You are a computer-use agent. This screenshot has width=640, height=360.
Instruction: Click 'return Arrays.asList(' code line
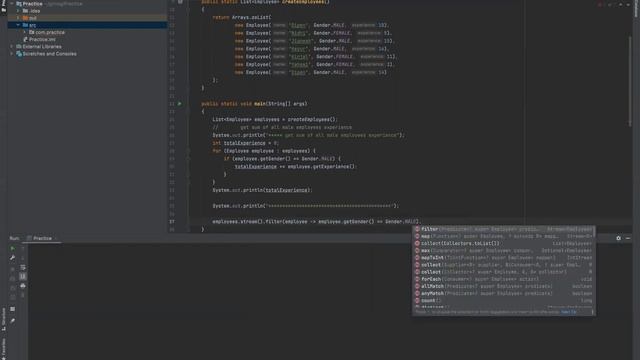pyautogui.click(x=242, y=18)
